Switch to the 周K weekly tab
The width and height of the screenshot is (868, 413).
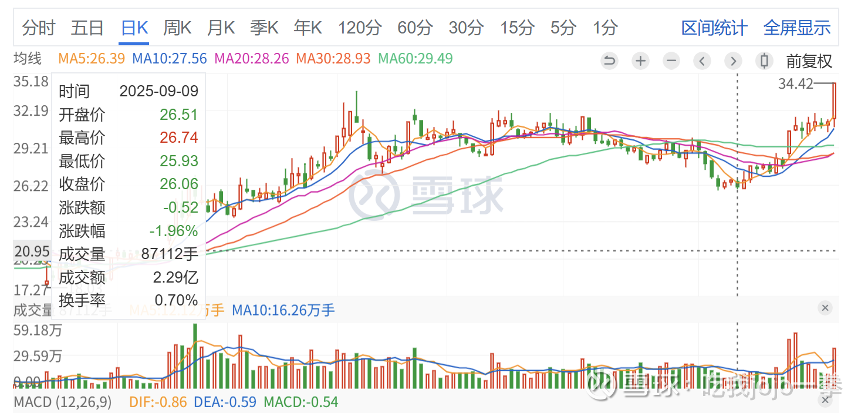[177, 28]
